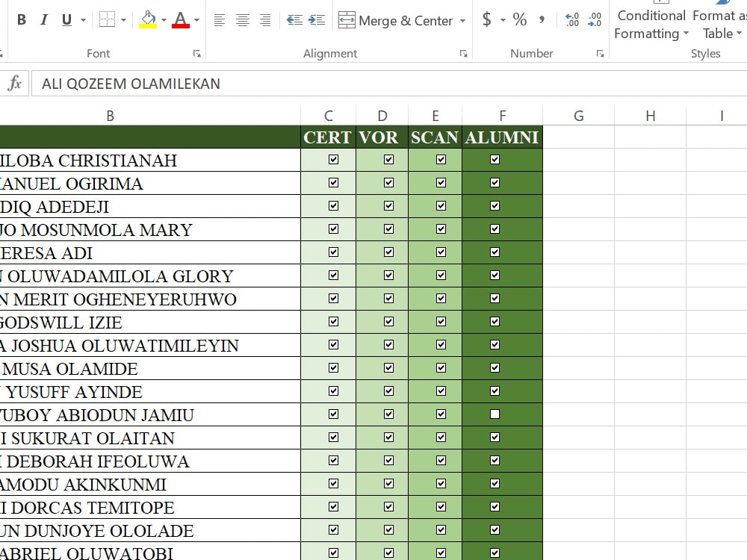Select name cell AMODU AKINKUNMI

pos(150,484)
